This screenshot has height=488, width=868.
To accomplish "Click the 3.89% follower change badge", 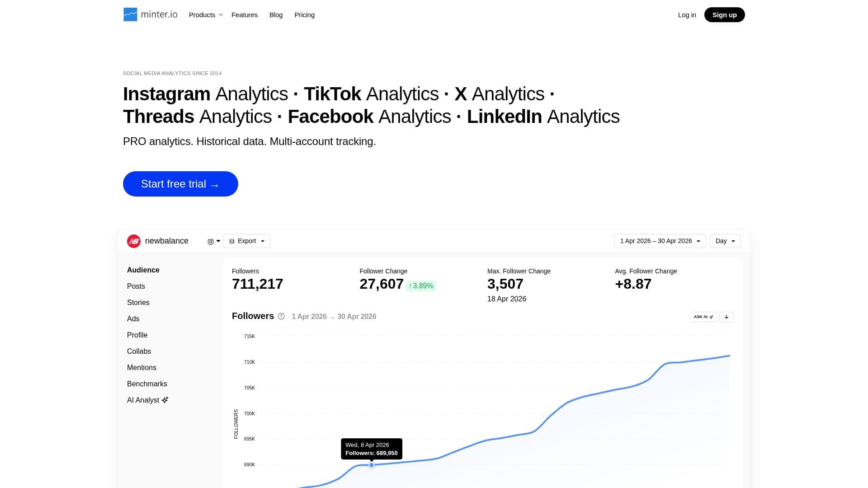I will tap(421, 286).
